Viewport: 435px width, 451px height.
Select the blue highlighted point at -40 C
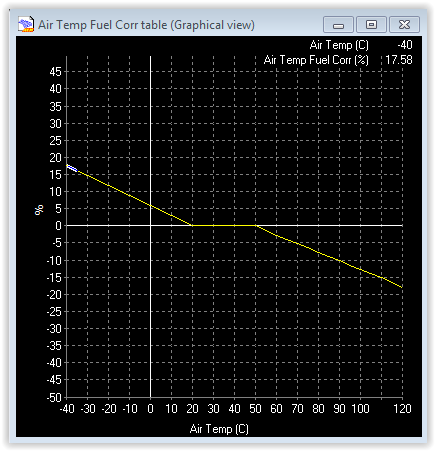click(x=72, y=168)
